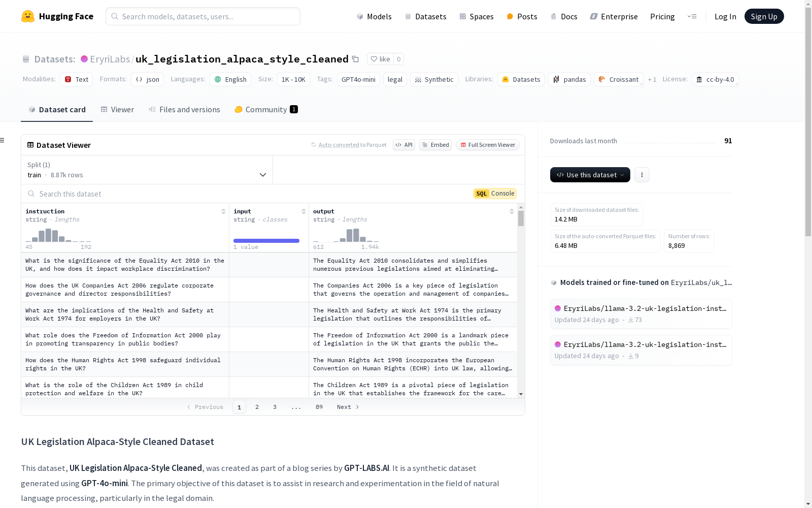Viewport: 812px width, 508px height.
Task: Click the Log In link
Action: pyautogui.click(x=725, y=16)
